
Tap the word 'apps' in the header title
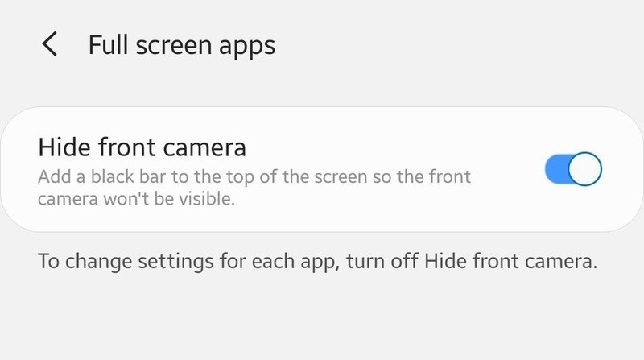point(247,48)
